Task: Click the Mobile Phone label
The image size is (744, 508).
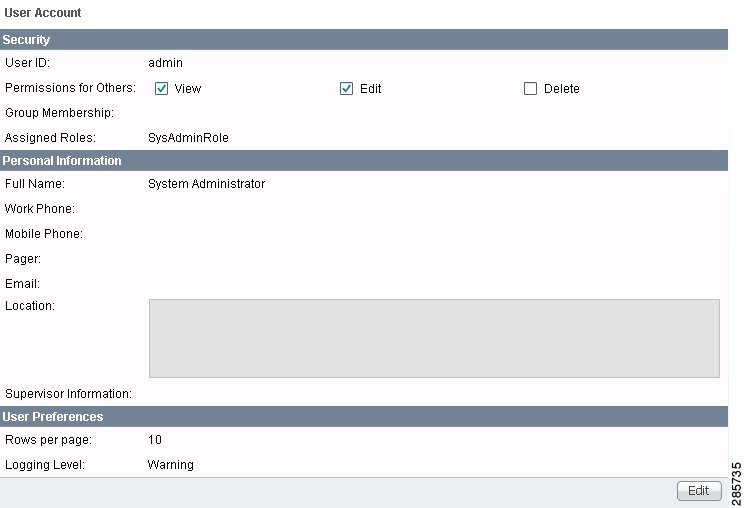Action: (x=43, y=234)
